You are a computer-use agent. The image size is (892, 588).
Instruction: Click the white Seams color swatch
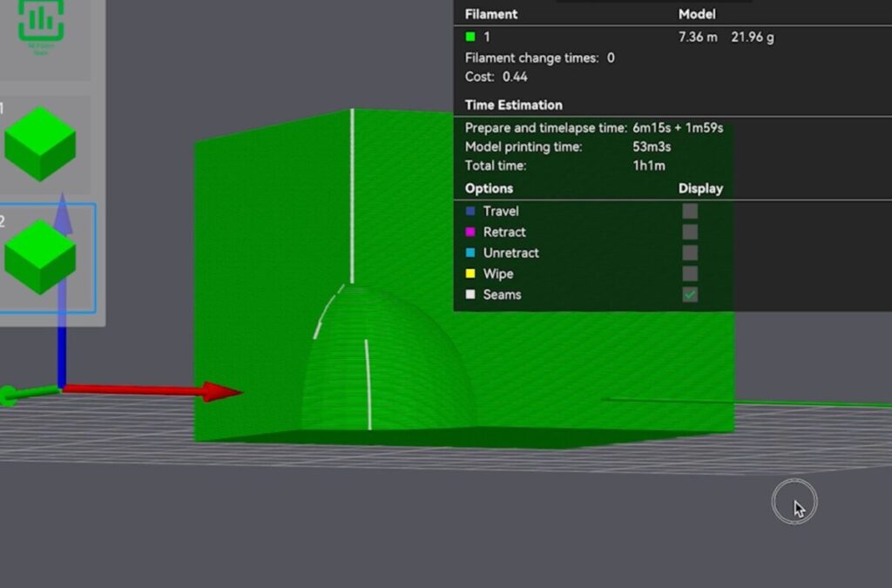(470, 294)
